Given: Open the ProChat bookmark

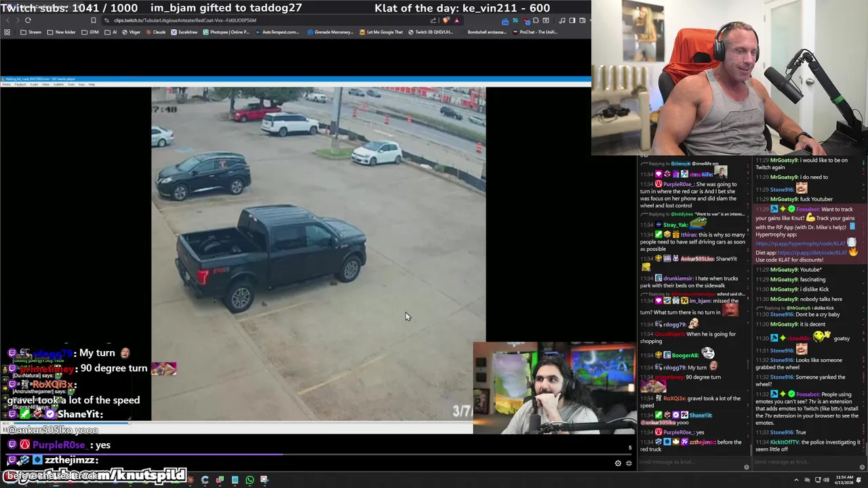Looking at the screenshot, I should coord(535,32).
